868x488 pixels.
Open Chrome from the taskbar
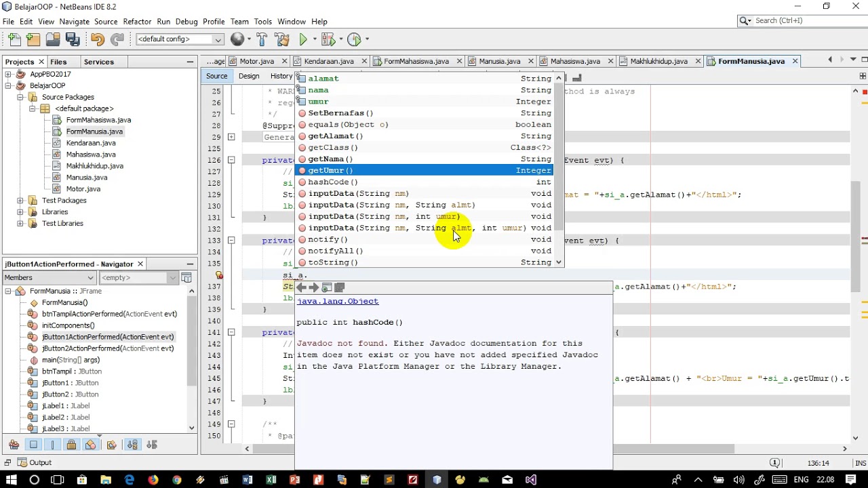click(176, 480)
